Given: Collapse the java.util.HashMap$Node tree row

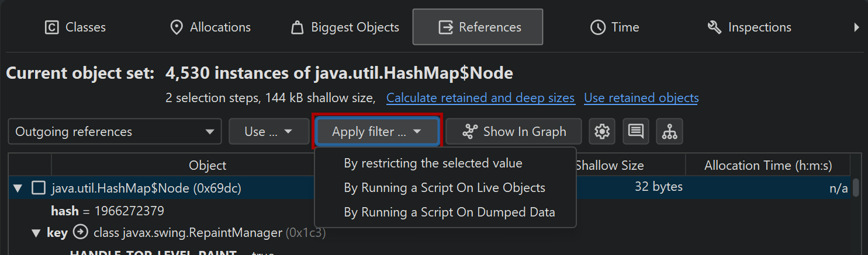Looking at the screenshot, I should [18, 188].
